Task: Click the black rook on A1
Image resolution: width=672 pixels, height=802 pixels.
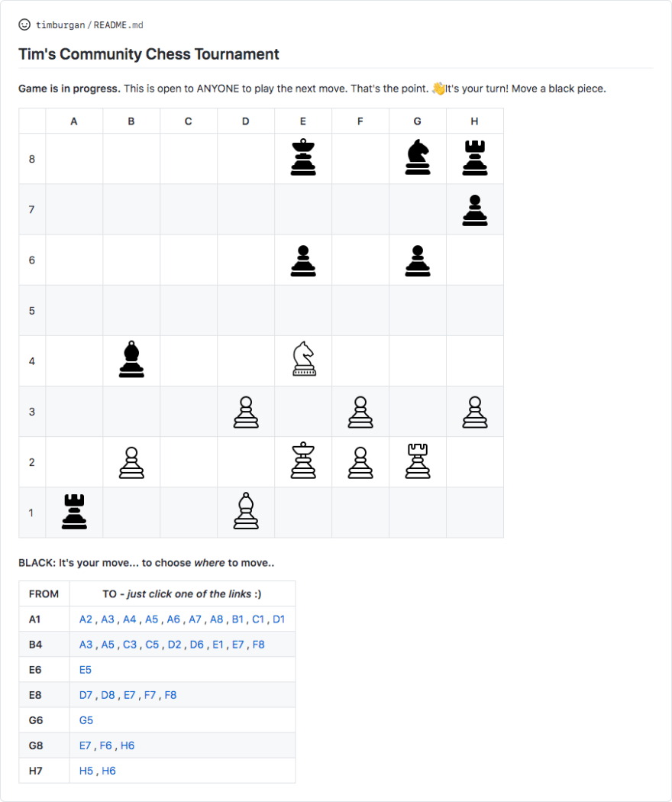Action: (x=74, y=511)
